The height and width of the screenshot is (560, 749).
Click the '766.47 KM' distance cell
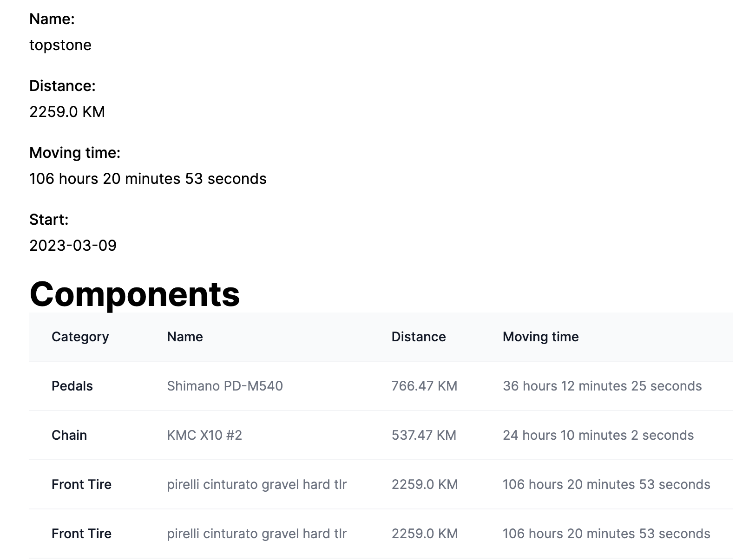tap(425, 386)
